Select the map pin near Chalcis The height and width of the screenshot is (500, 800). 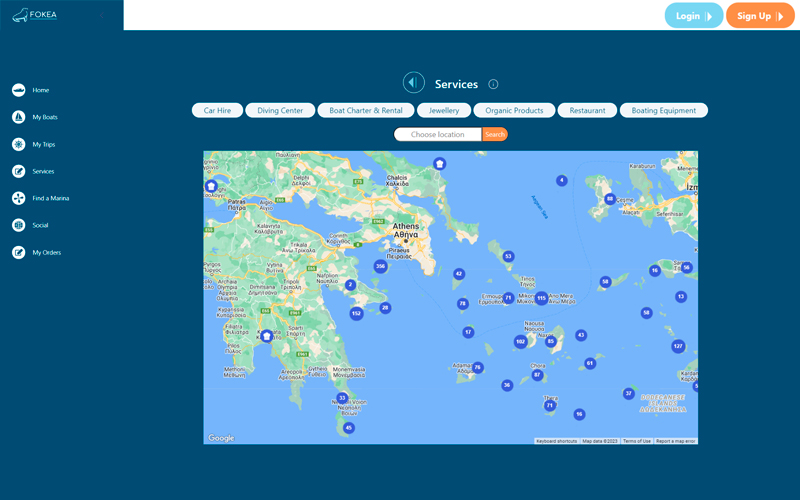[439, 164]
